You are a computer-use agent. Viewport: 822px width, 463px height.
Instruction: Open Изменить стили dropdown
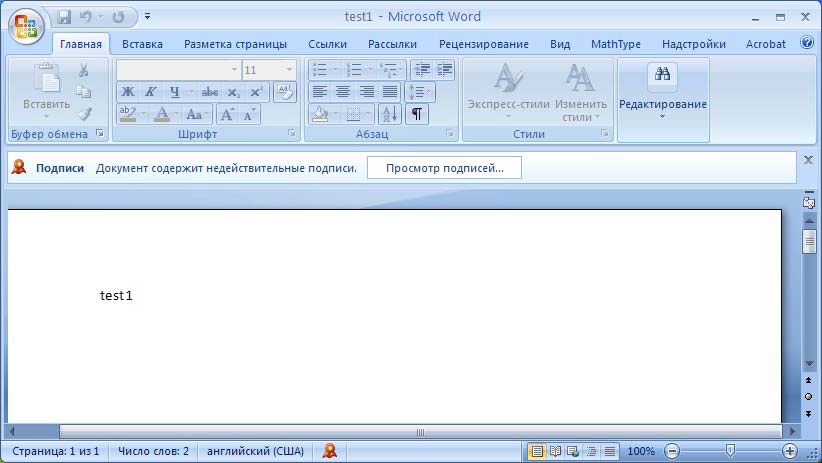coord(580,93)
